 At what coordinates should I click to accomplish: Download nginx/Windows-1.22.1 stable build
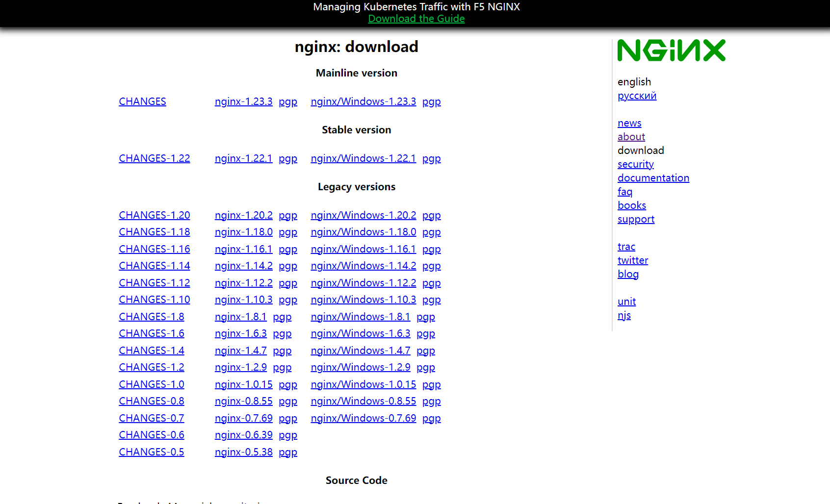[363, 158]
